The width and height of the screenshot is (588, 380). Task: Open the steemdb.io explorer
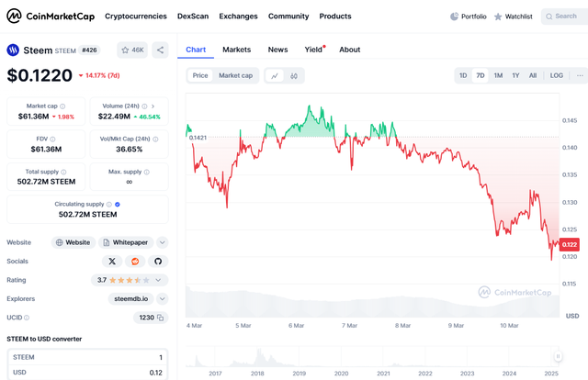131,298
